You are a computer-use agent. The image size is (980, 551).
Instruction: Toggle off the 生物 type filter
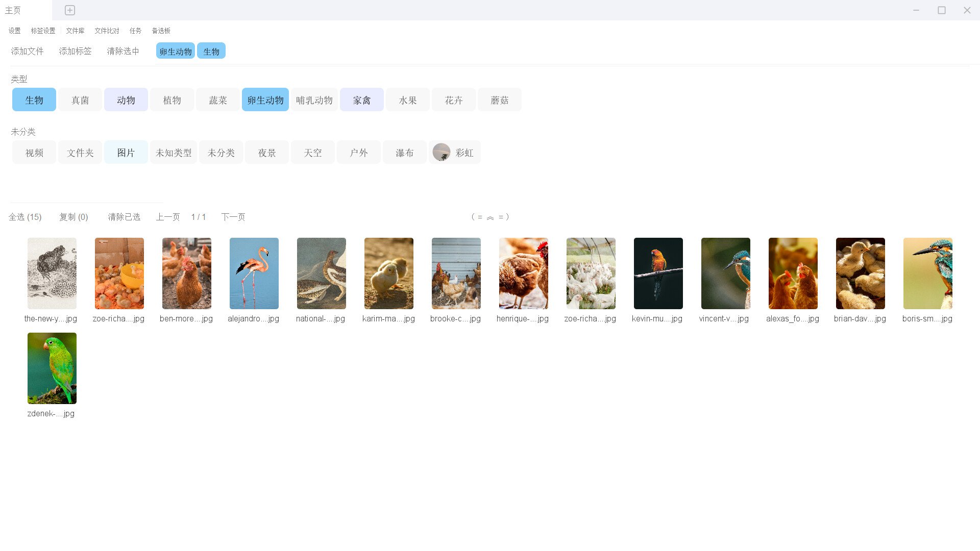click(x=34, y=99)
